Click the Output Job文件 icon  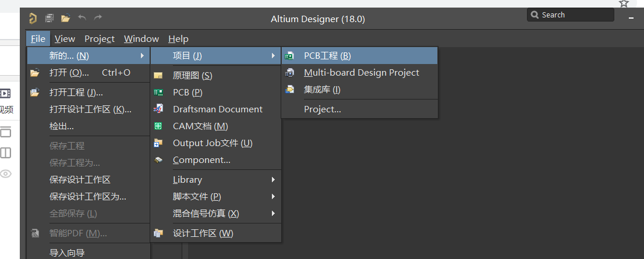pyautogui.click(x=158, y=143)
